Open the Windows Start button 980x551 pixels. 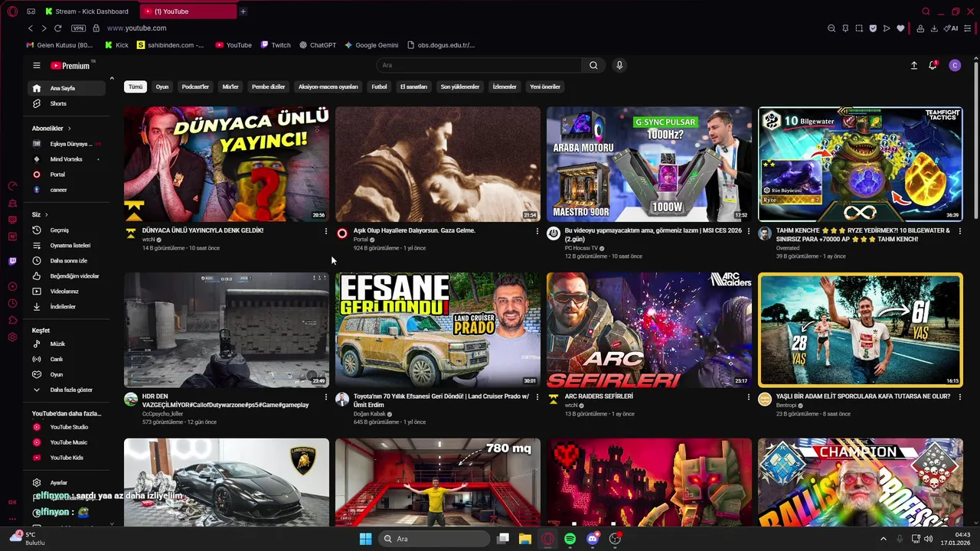(x=365, y=539)
